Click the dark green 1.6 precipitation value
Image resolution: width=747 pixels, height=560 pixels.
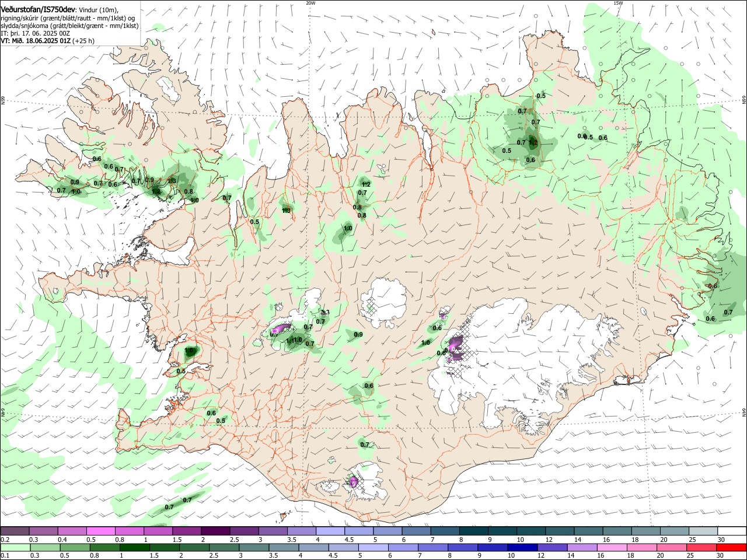[190, 351]
